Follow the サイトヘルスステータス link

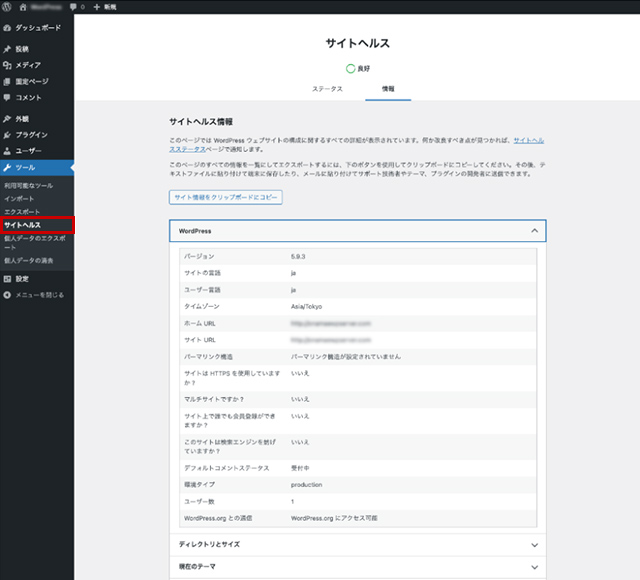coord(529,140)
